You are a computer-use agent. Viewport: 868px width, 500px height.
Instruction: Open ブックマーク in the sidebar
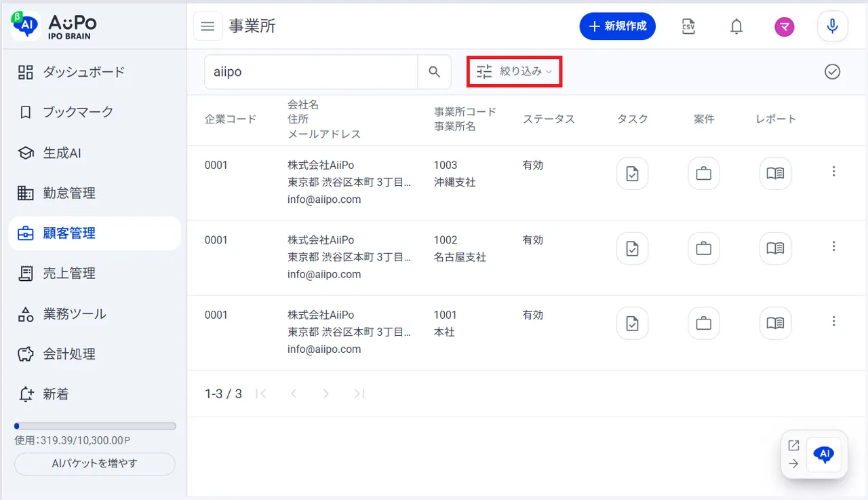[x=94, y=112]
